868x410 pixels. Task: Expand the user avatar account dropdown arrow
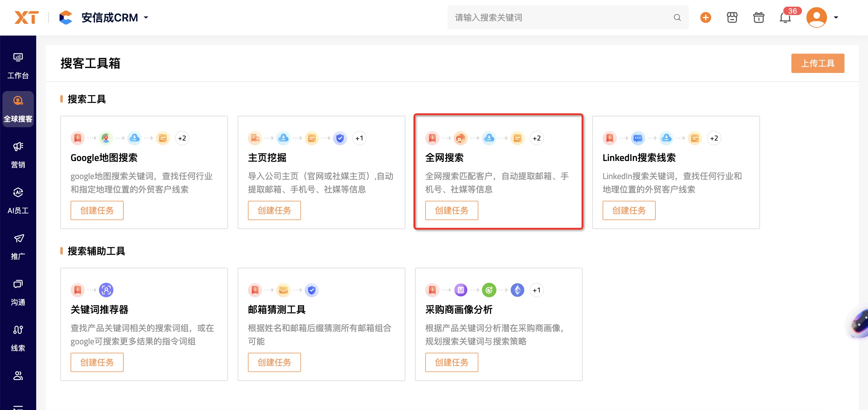click(x=836, y=17)
